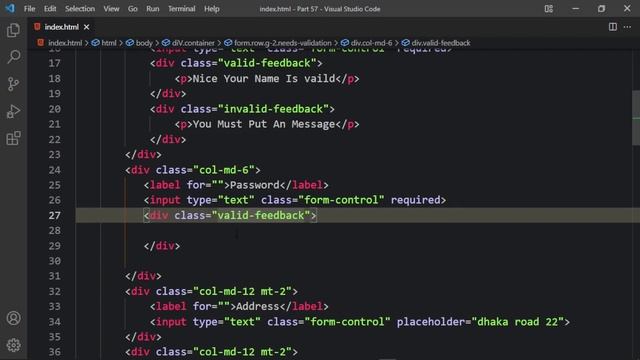The image size is (640, 360).
Task: Click the body breadcrumb segment
Action: 144,43
